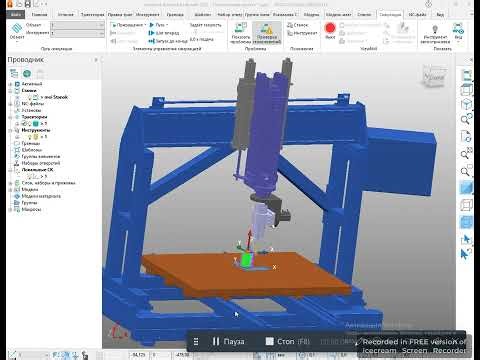Click the open file icon in title bar
The image size is (480, 360).
(19, 4)
